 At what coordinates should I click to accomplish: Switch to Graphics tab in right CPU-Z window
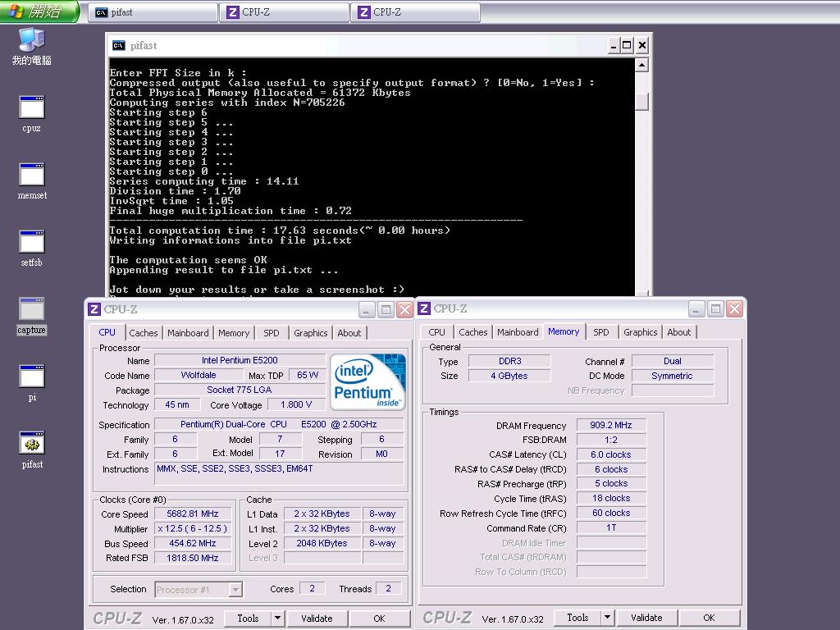(x=640, y=332)
